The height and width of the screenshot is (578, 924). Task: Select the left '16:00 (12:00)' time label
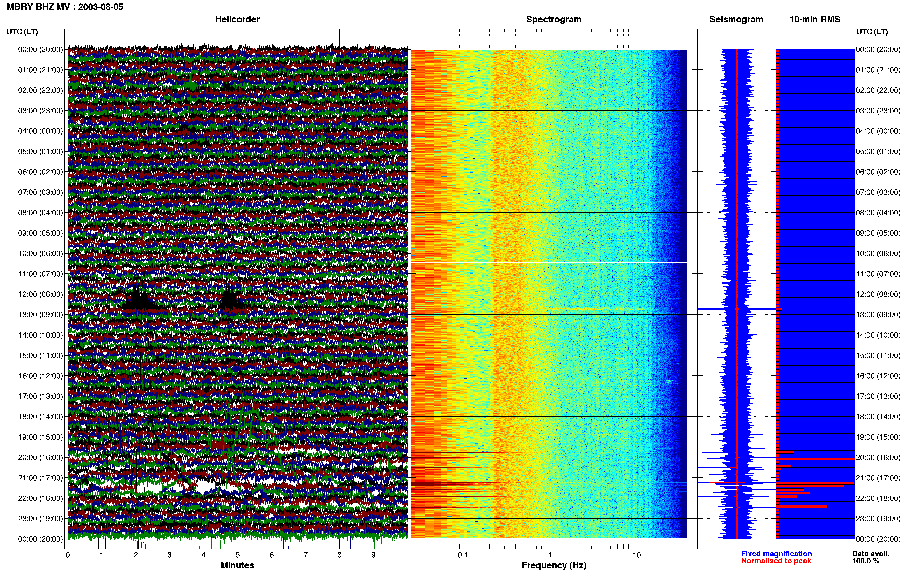tap(41, 376)
